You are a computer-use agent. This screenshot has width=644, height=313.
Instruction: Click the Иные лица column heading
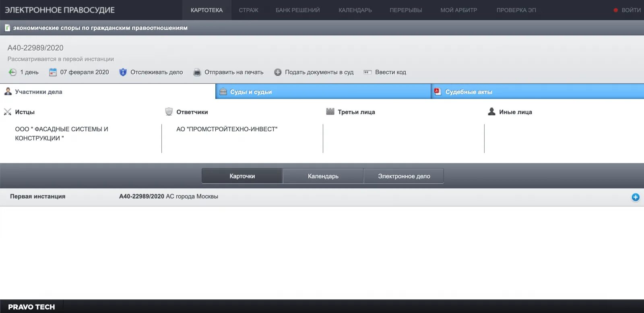516,112
